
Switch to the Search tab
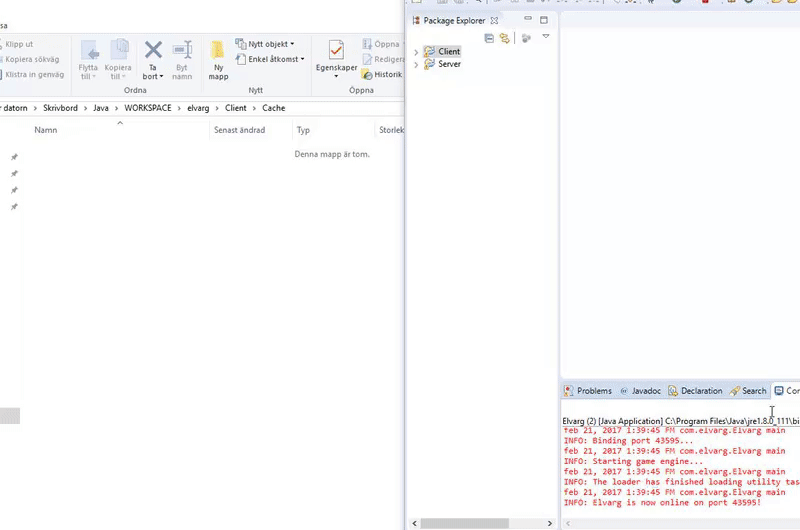pyautogui.click(x=748, y=391)
